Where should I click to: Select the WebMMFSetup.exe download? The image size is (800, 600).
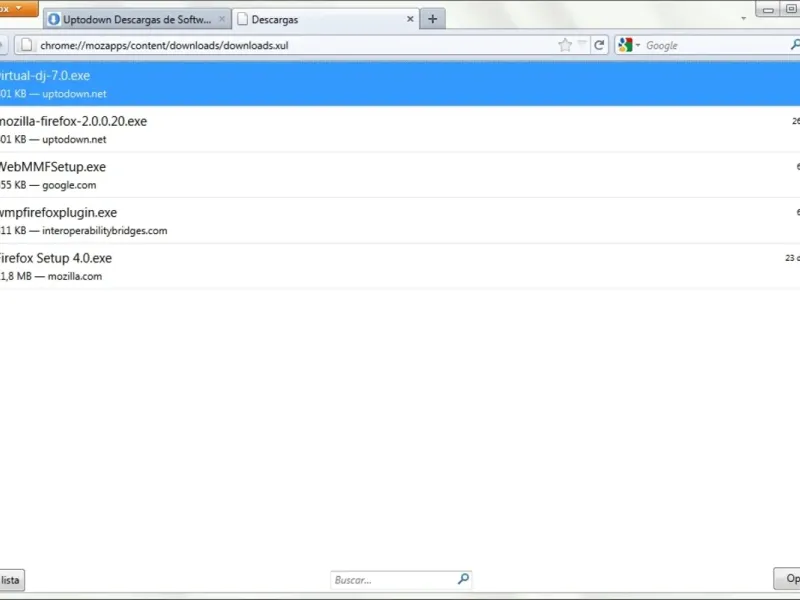point(400,175)
